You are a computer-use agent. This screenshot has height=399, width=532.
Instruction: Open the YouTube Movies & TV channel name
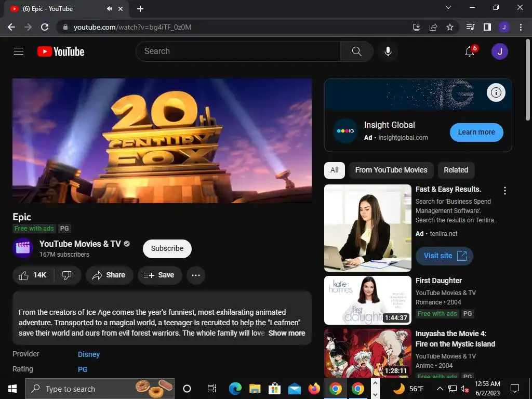pos(80,244)
